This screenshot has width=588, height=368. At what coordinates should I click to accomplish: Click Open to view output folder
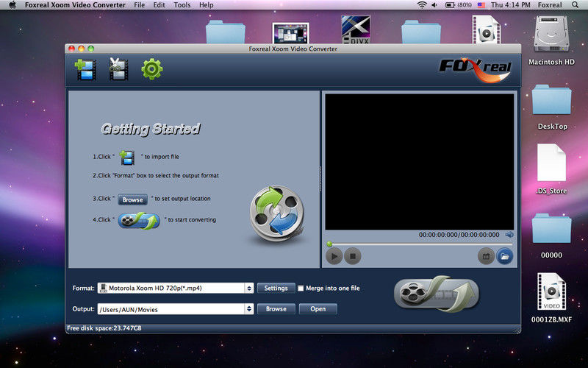pos(318,309)
